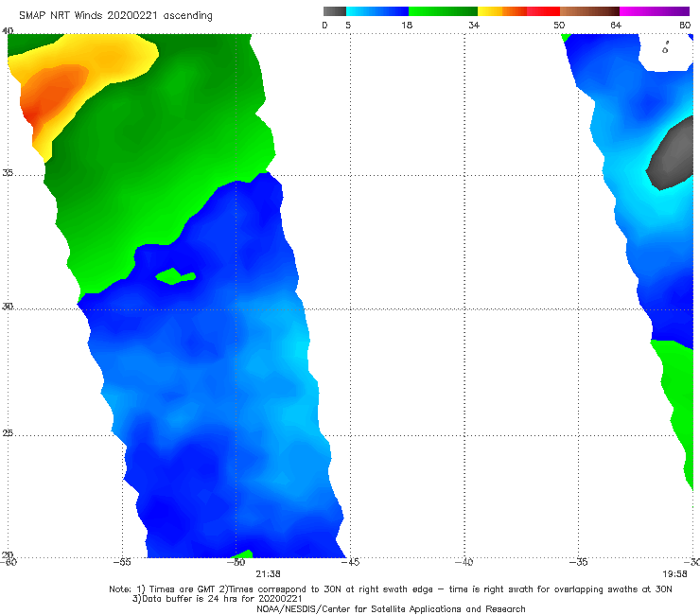The width and height of the screenshot is (700, 615).
Task: Click the '-55' longitude axis label
Action: click(122, 562)
